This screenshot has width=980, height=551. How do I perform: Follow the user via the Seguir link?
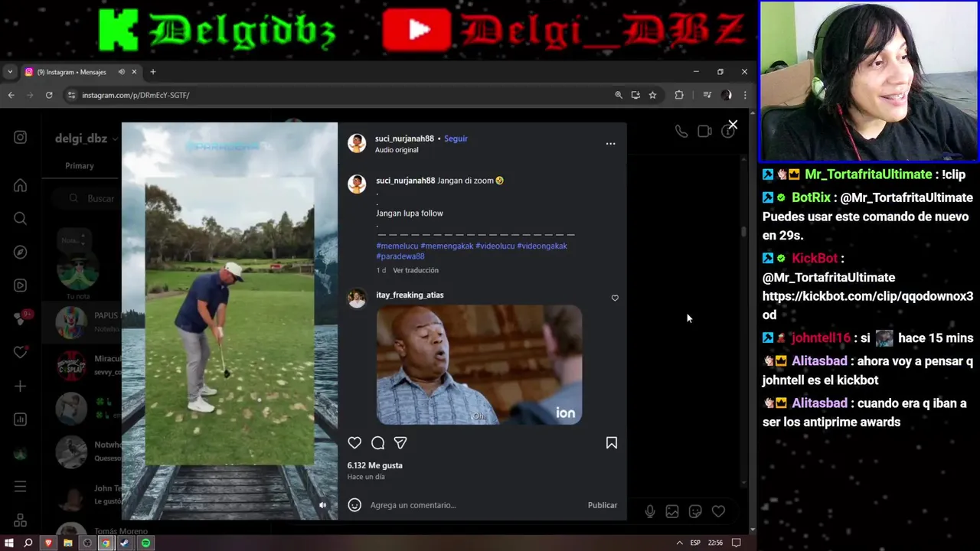click(456, 139)
